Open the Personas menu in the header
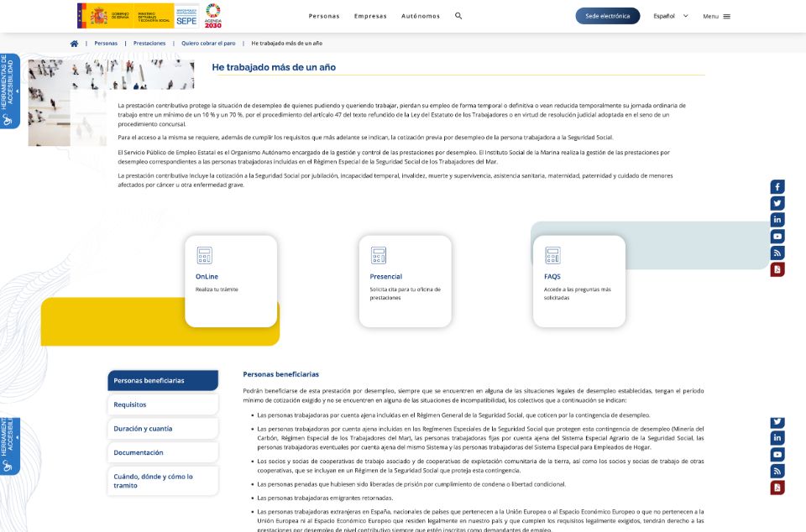The image size is (806, 532). (x=324, y=16)
